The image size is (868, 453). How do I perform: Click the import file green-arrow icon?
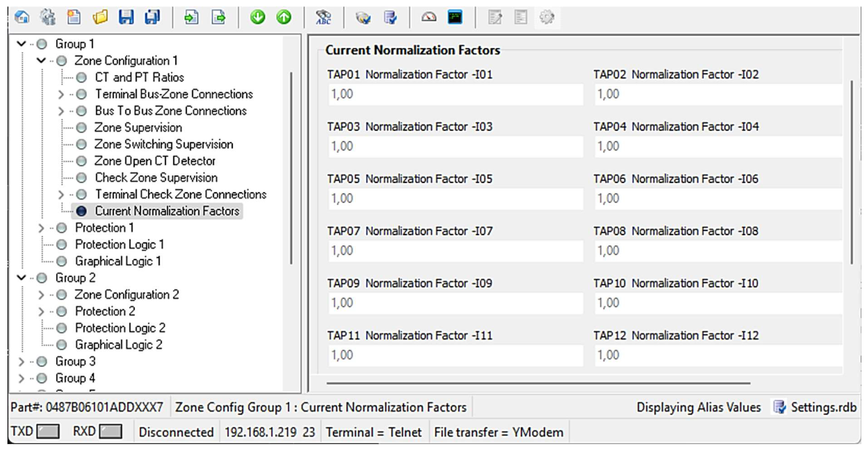point(191,17)
